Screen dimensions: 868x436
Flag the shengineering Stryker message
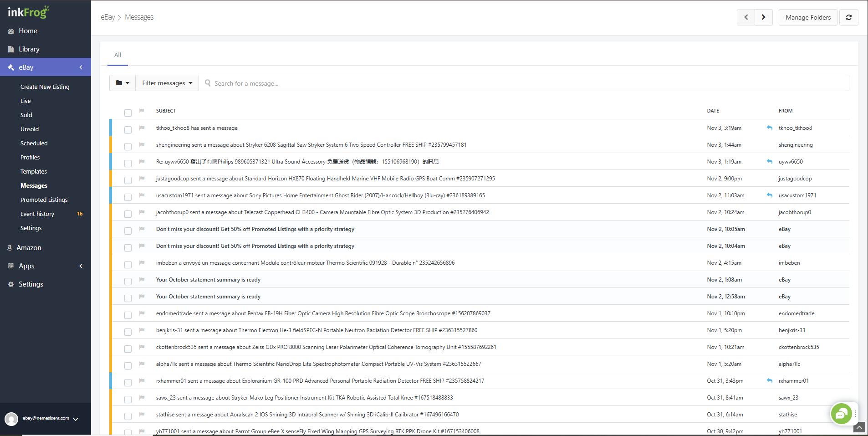(142, 145)
